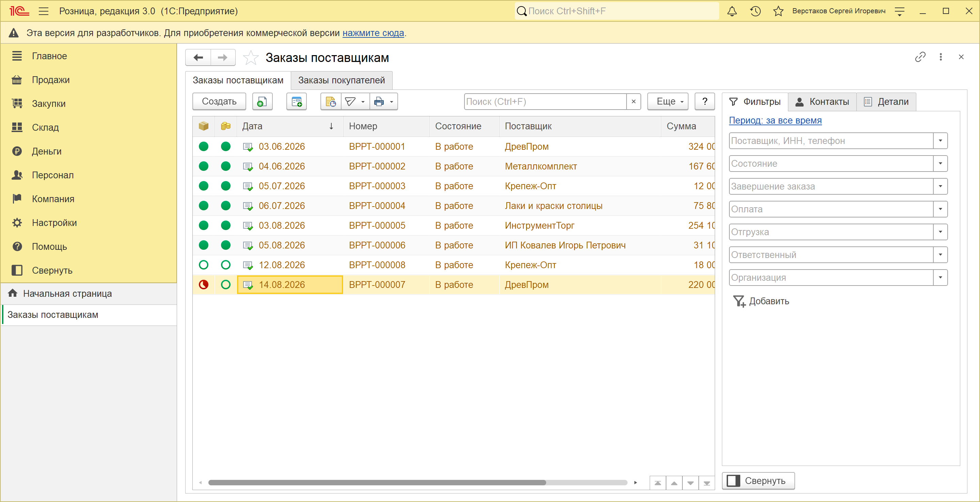Click the нажмите сюда link
The height and width of the screenshot is (502, 980).
(x=373, y=33)
